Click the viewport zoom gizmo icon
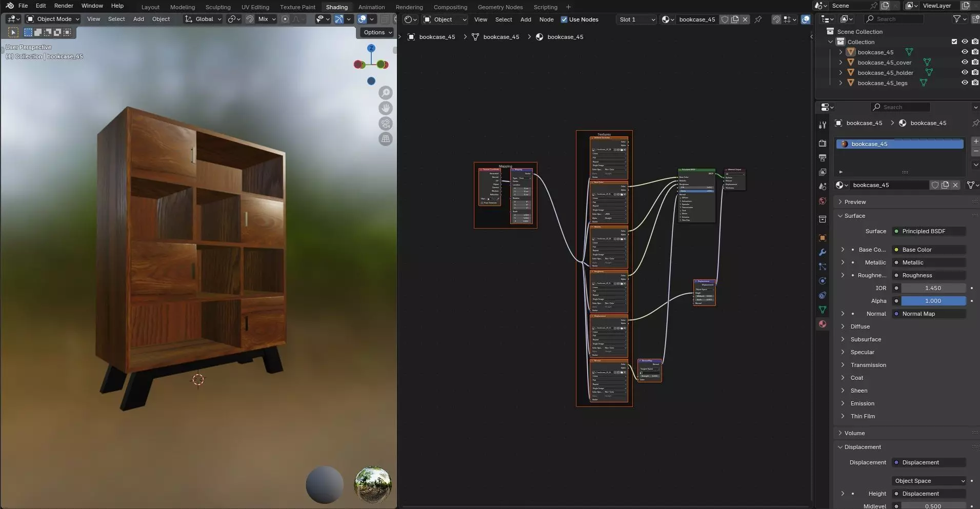Viewport: 980px width, 509px height. pos(386,93)
